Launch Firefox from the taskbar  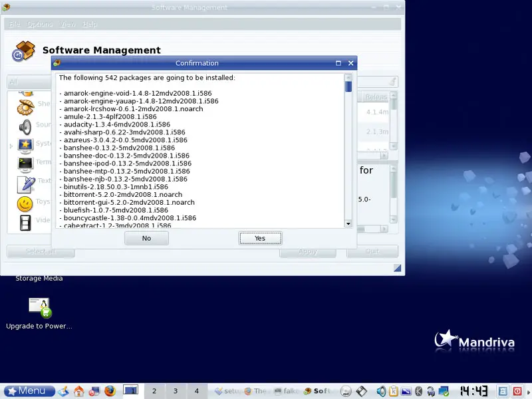[110, 391]
